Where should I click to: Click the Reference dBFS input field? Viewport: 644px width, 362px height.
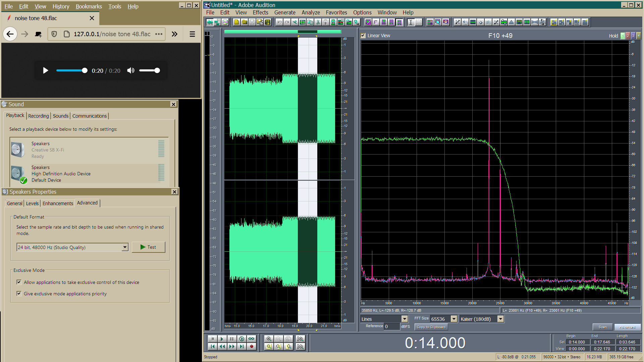coord(392,326)
